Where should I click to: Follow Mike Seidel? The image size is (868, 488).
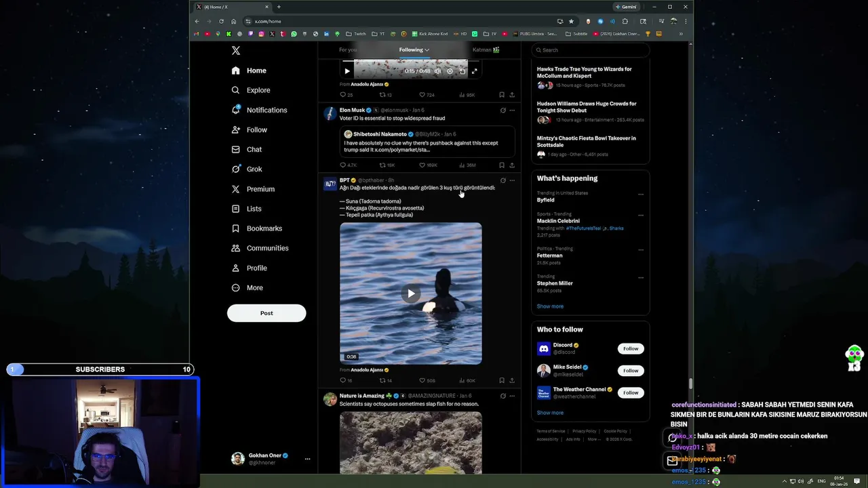631,371
